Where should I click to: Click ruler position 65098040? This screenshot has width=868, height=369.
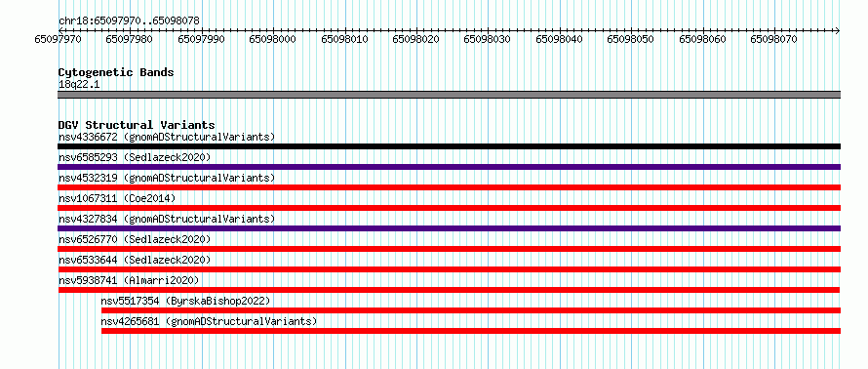point(559,39)
